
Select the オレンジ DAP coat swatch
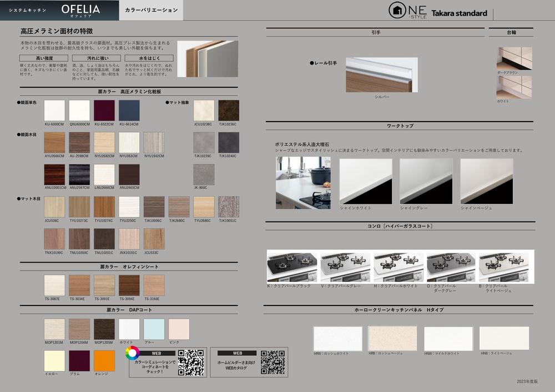coord(104,361)
